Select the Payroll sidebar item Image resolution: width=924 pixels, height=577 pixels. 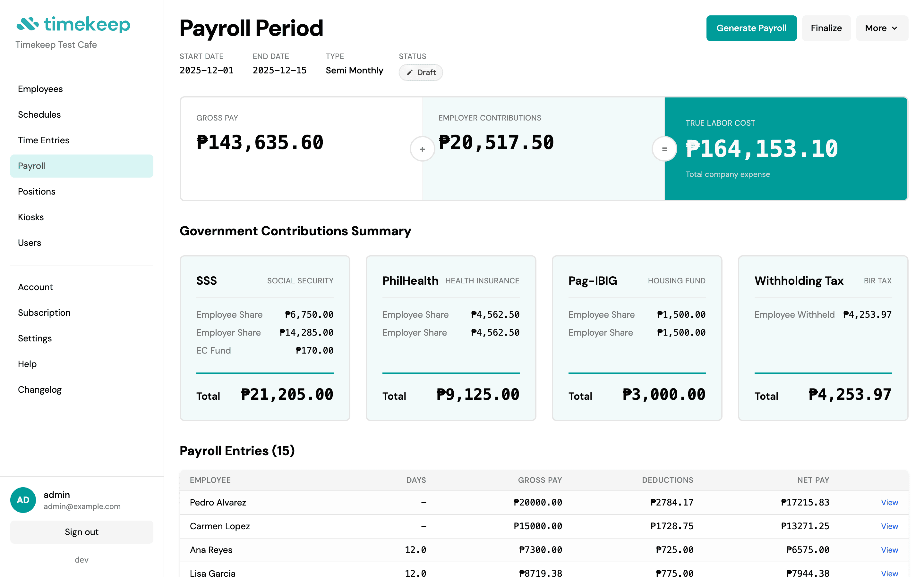(31, 166)
